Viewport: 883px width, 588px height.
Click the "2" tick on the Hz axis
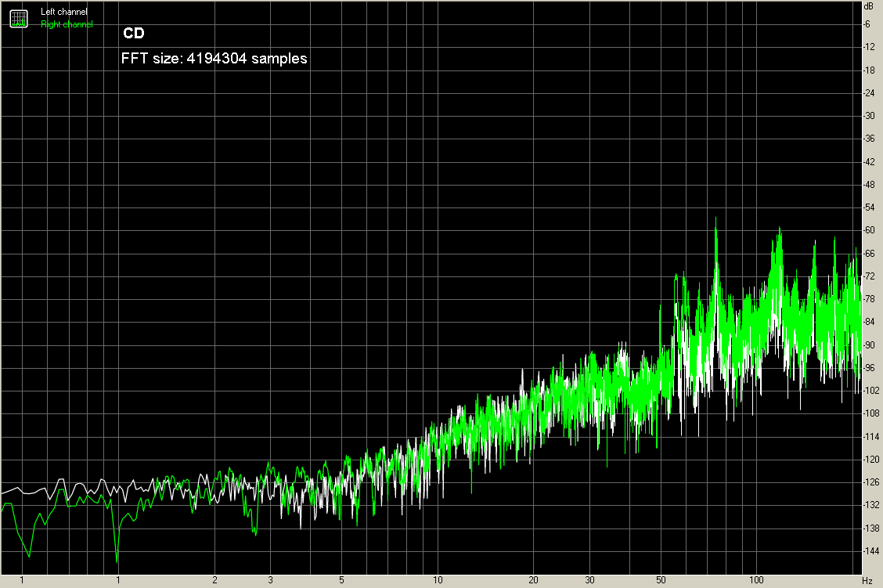[x=214, y=580]
